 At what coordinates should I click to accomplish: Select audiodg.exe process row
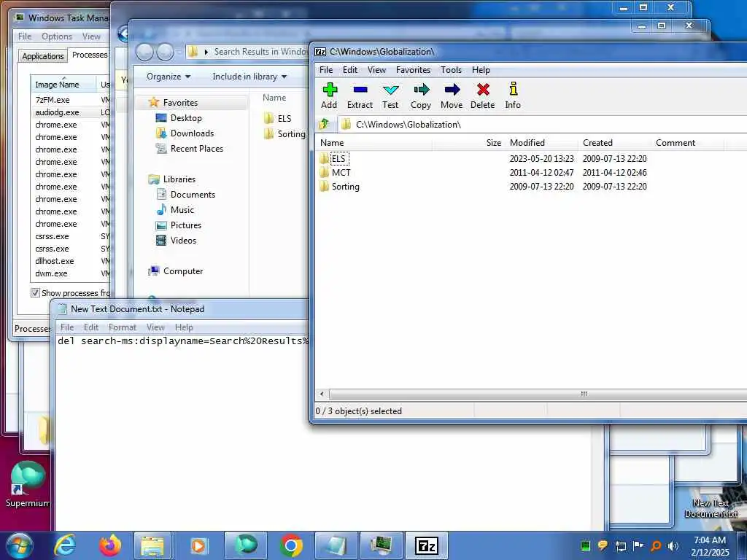pos(70,112)
